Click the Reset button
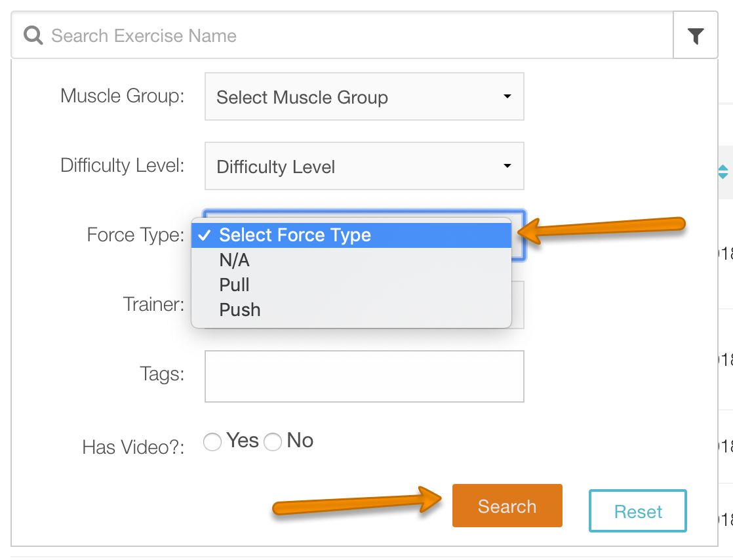The height and width of the screenshot is (560, 733). [638, 511]
